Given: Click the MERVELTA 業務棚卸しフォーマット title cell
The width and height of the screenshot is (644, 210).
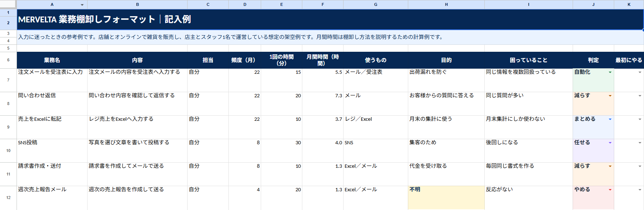Looking at the screenshot, I should click(330, 19).
